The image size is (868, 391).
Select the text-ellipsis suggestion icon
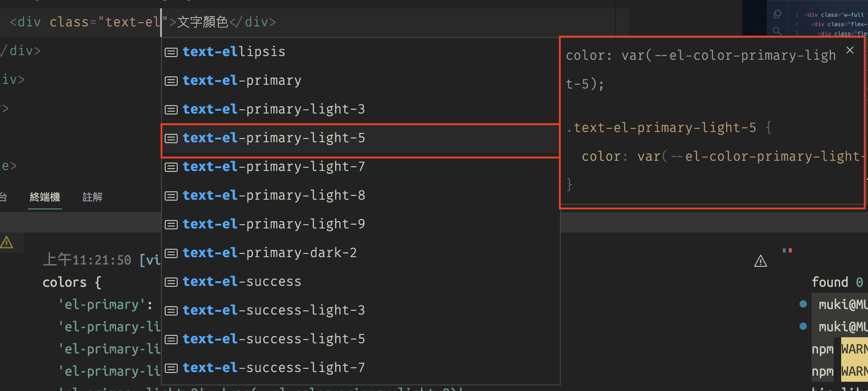point(171,52)
